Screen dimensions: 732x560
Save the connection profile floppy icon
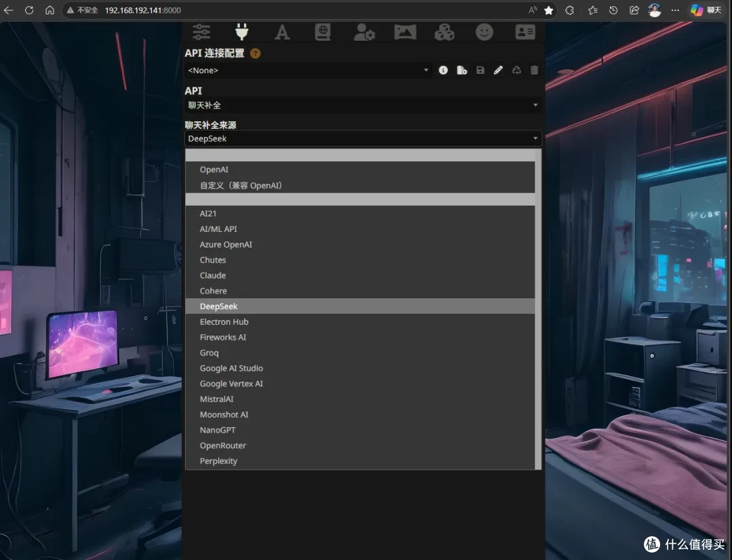[x=480, y=70]
